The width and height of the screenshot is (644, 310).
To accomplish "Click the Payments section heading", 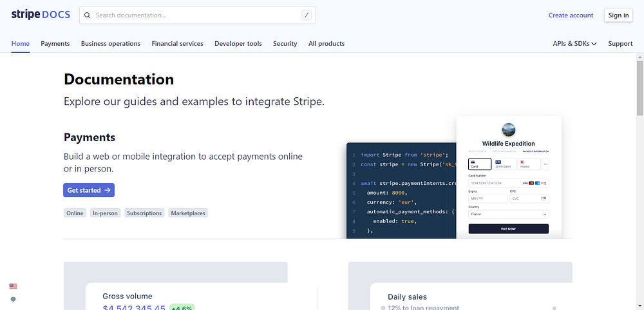I will tap(90, 137).
